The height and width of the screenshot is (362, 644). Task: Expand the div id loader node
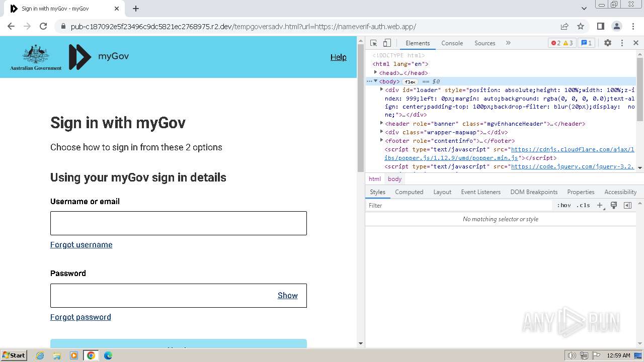coord(381,89)
